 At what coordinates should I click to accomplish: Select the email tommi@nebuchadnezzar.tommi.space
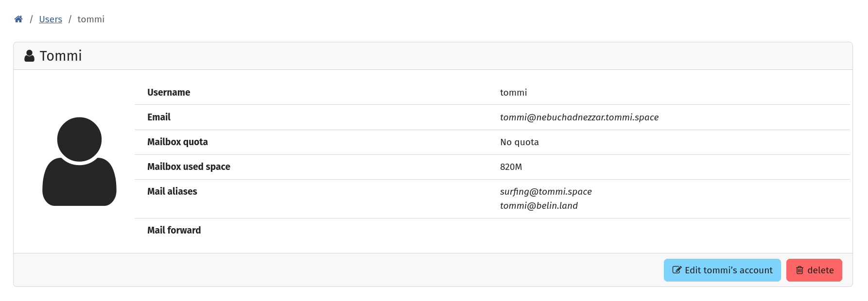579,117
